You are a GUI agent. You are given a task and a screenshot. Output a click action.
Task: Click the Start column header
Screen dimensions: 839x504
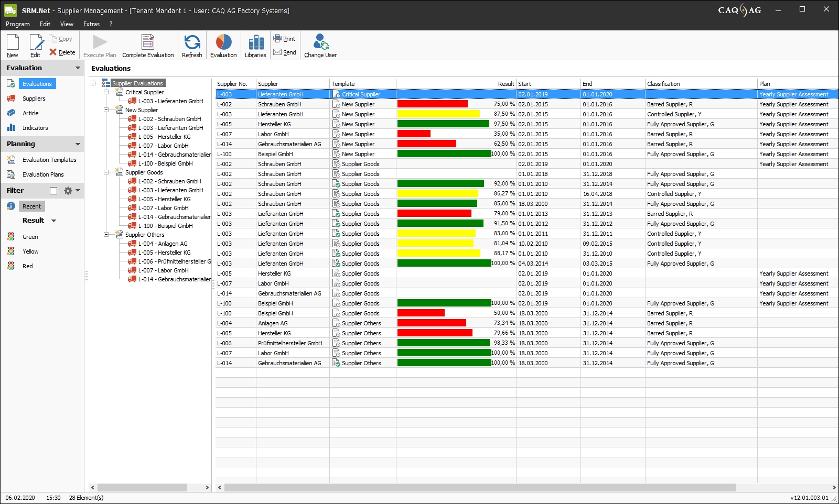pyautogui.click(x=548, y=84)
